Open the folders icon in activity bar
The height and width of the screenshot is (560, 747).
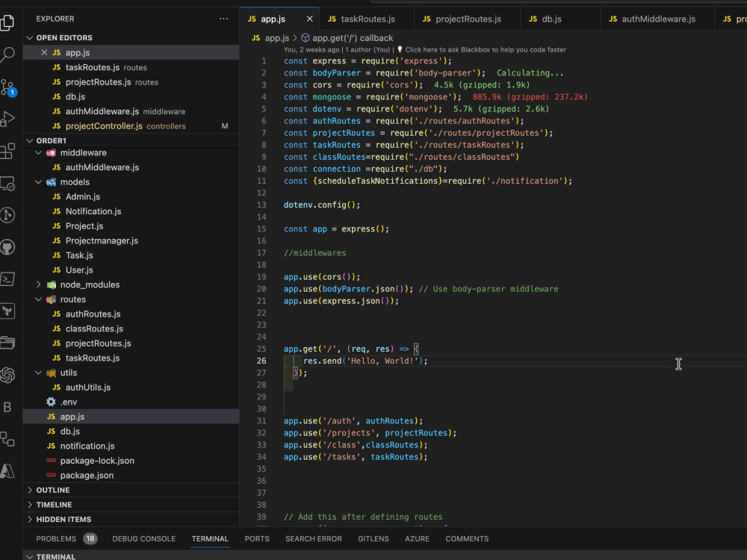tap(7, 343)
